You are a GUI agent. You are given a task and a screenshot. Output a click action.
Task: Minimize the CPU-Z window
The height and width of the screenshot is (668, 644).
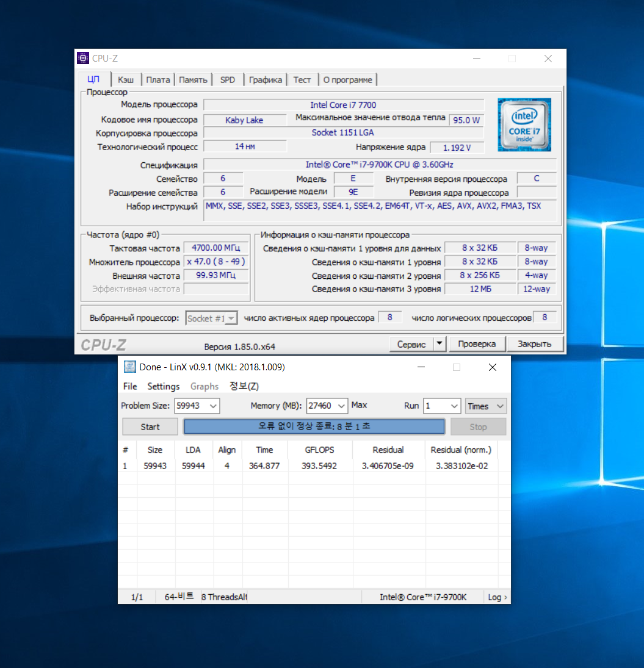tap(477, 59)
